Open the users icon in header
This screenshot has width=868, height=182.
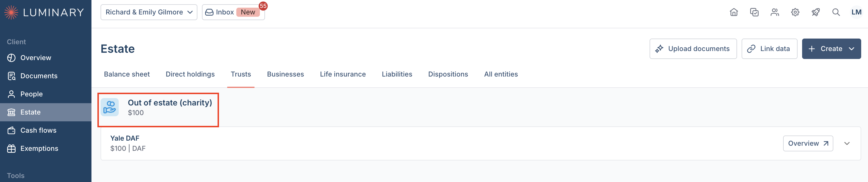tap(775, 12)
